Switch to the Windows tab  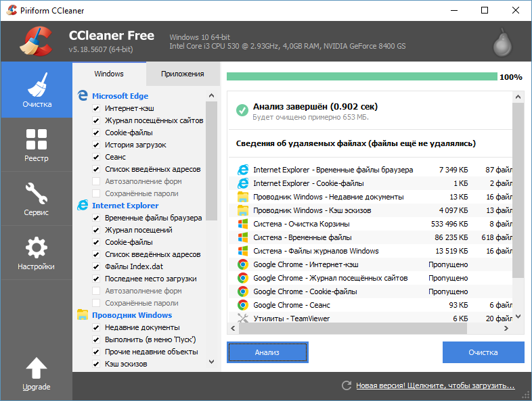click(109, 74)
